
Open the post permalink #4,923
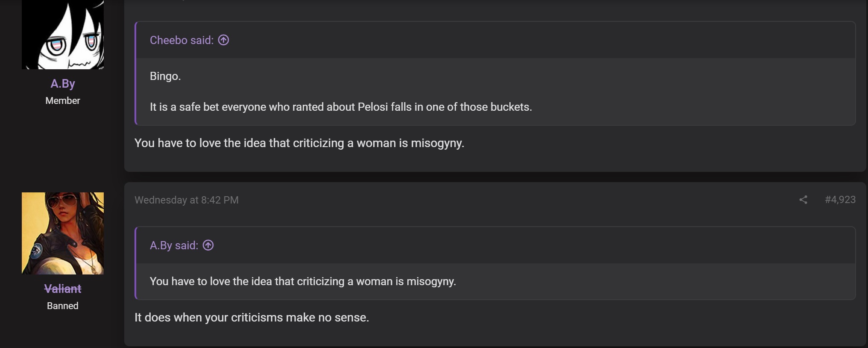(840, 200)
